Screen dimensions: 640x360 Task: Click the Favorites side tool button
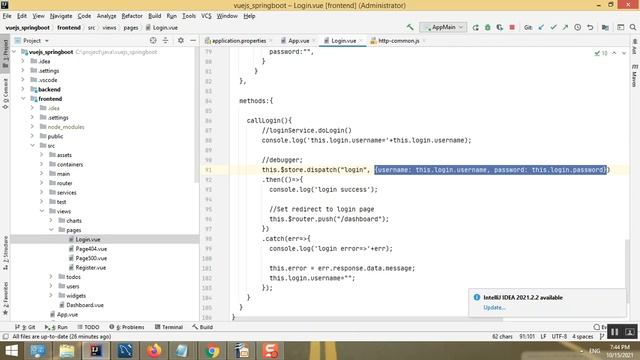point(5,299)
